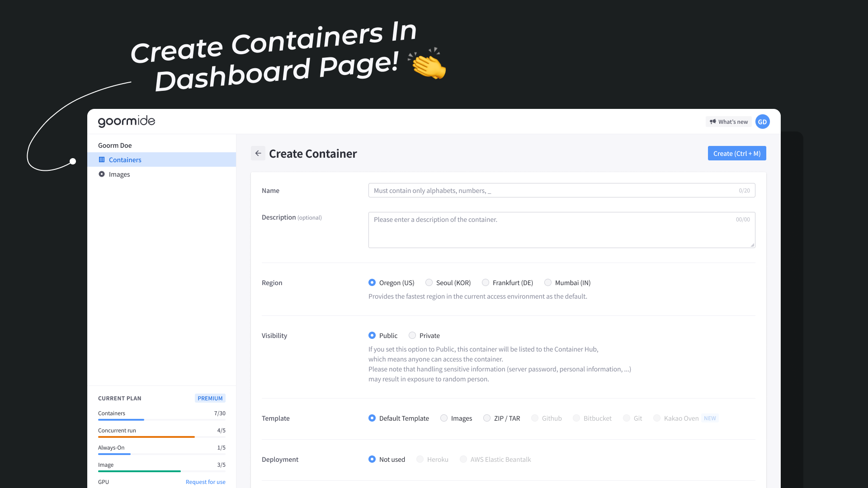Click the GPU label in plan panel

tap(104, 482)
